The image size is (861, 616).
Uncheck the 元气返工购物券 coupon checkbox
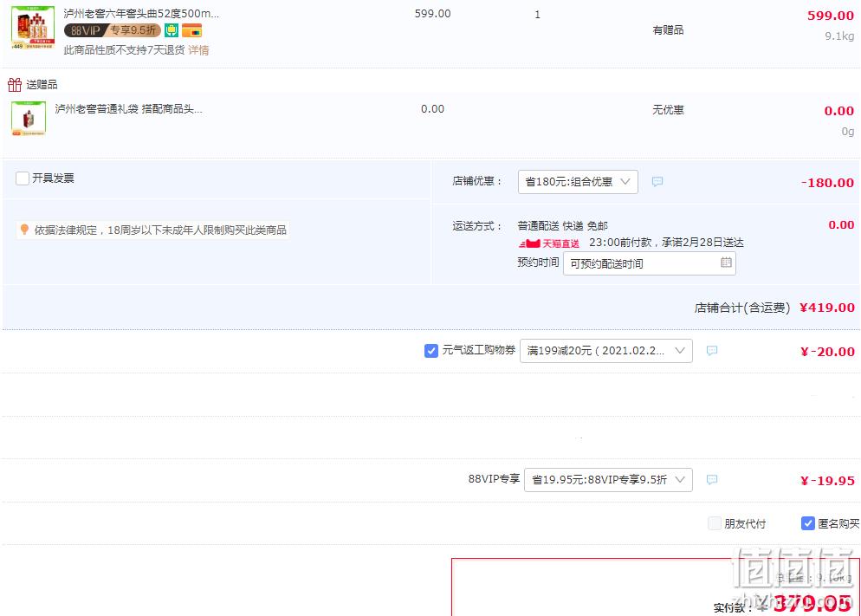pos(431,350)
